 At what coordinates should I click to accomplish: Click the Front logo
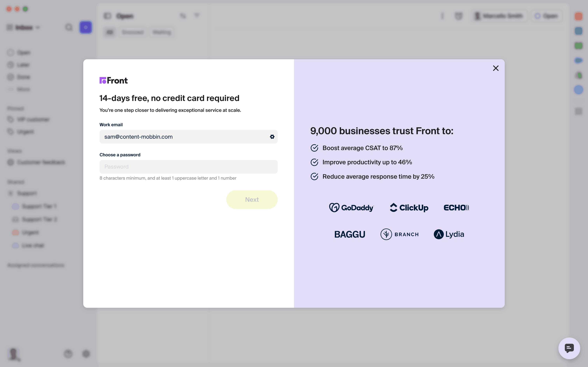click(114, 80)
